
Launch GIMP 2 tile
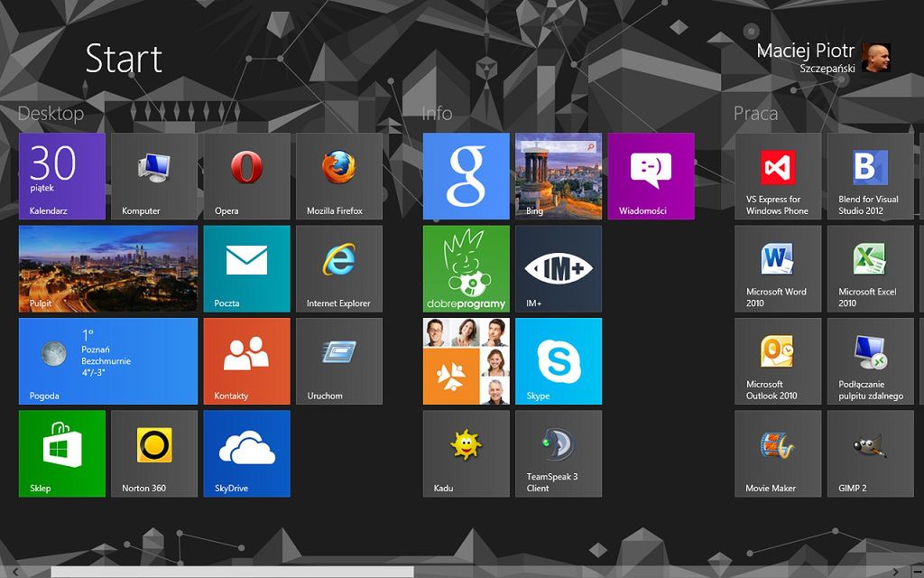[871, 453]
